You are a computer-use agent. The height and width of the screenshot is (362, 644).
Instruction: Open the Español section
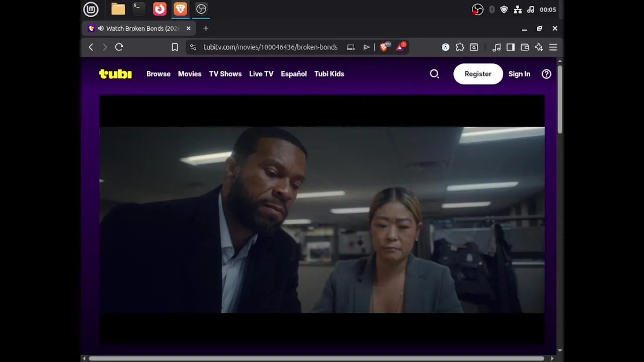(294, 74)
